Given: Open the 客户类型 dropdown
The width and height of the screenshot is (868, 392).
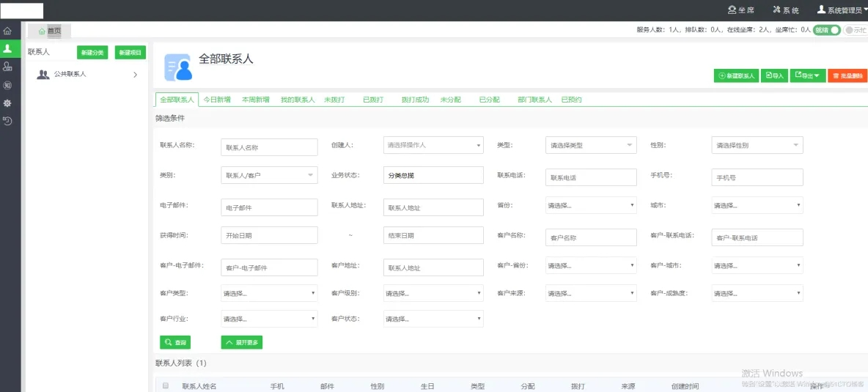Looking at the screenshot, I should [269, 293].
